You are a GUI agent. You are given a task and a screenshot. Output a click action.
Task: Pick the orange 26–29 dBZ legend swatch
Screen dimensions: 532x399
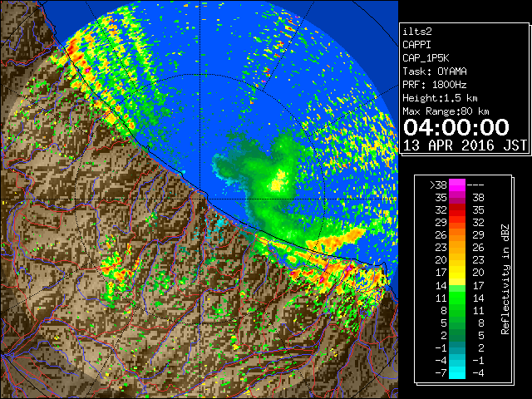(x=457, y=234)
